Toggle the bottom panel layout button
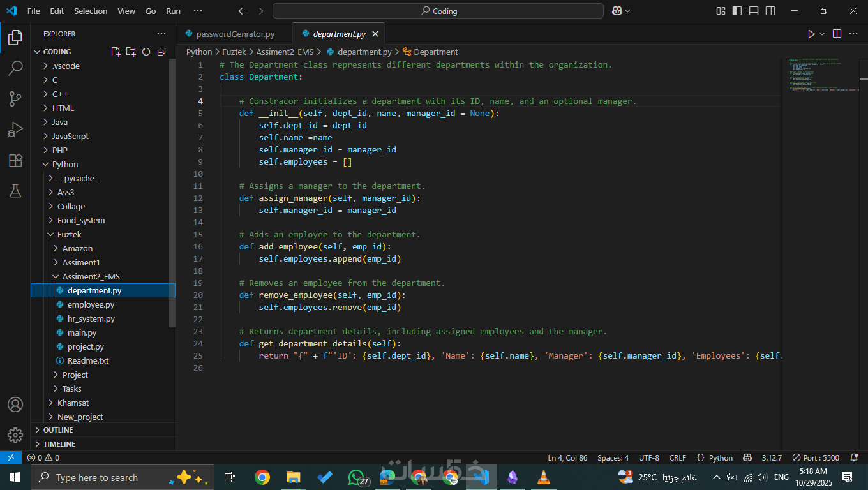This screenshot has height=490, width=868. (x=754, y=11)
